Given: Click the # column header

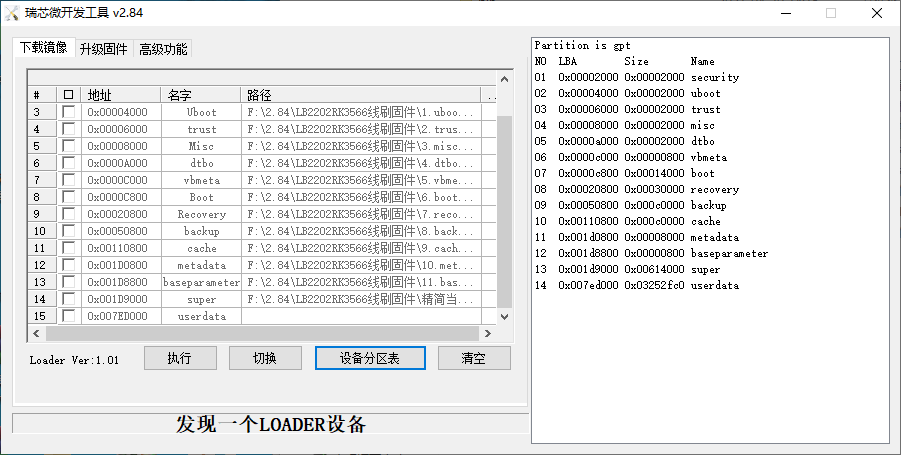Looking at the screenshot, I should coord(42,95).
